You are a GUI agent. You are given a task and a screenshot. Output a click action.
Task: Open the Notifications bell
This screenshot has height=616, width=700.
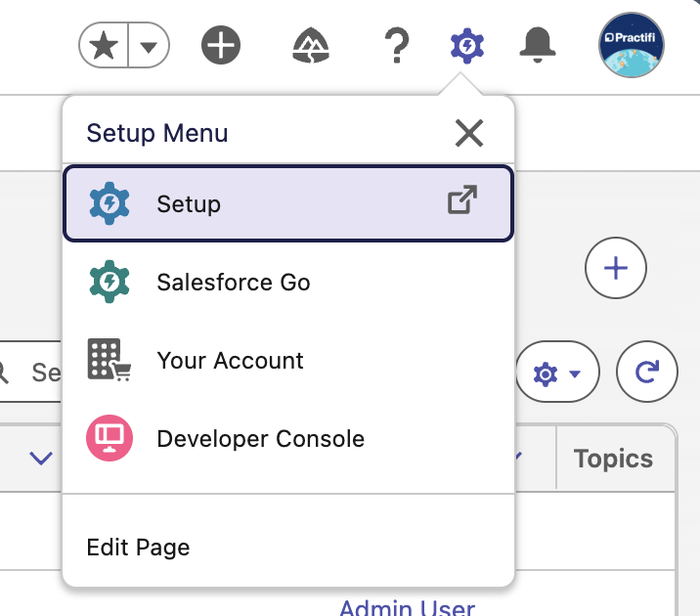[538, 45]
